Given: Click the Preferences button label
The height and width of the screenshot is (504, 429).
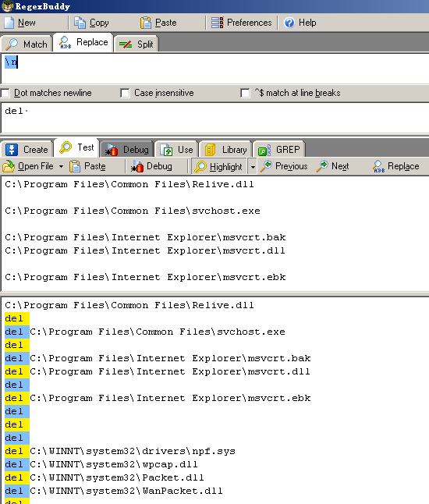Looking at the screenshot, I should click(x=250, y=23).
